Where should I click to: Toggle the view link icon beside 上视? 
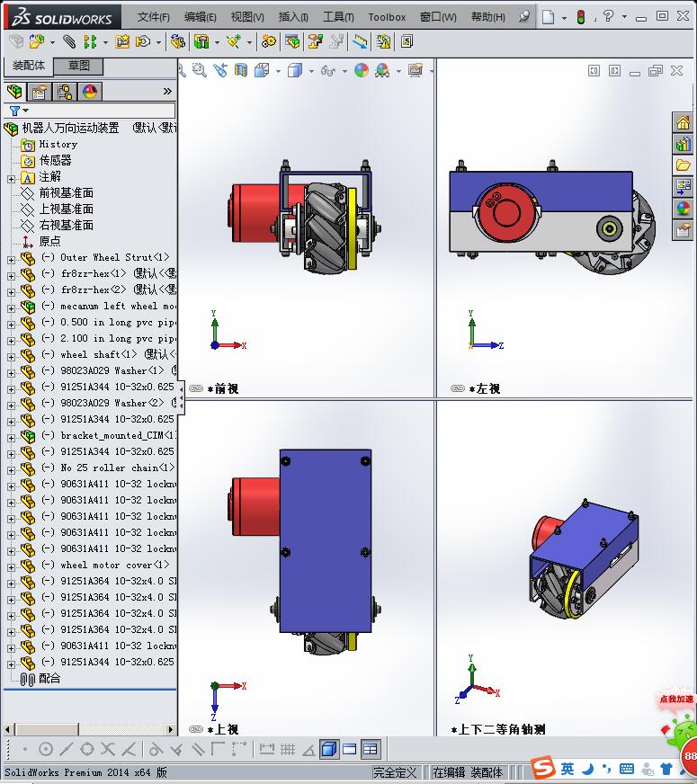pos(196,729)
